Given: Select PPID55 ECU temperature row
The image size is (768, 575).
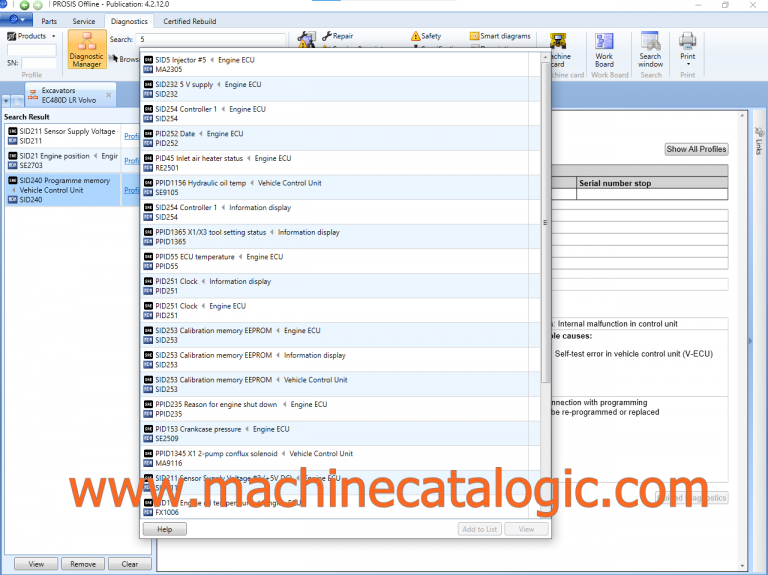Looking at the screenshot, I should 341,261.
